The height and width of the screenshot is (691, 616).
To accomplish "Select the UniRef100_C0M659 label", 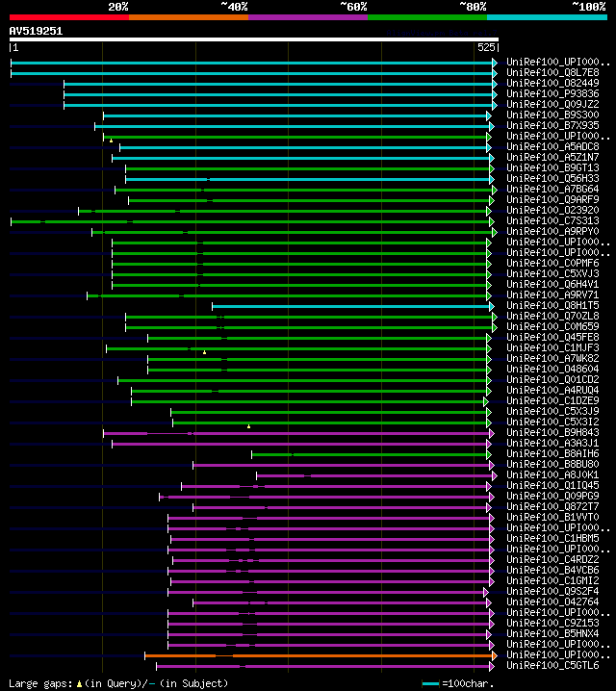I will click(x=552, y=326).
